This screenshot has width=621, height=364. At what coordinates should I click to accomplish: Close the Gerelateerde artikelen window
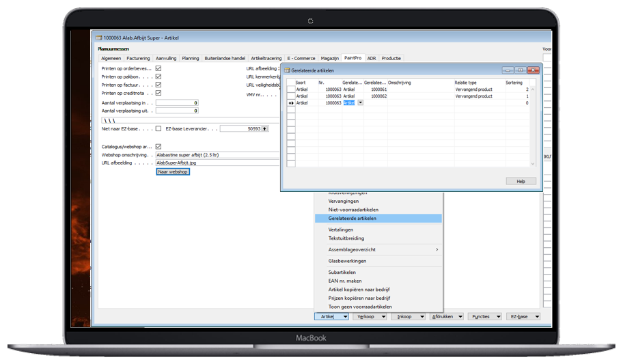click(532, 70)
